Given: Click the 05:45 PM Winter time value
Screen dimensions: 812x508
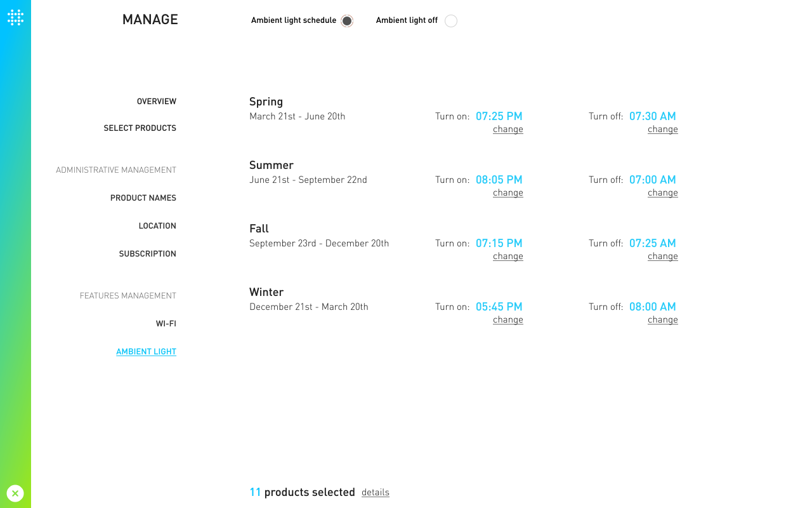Looking at the screenshot, I should pyautogui.click(x=499, y=307).
